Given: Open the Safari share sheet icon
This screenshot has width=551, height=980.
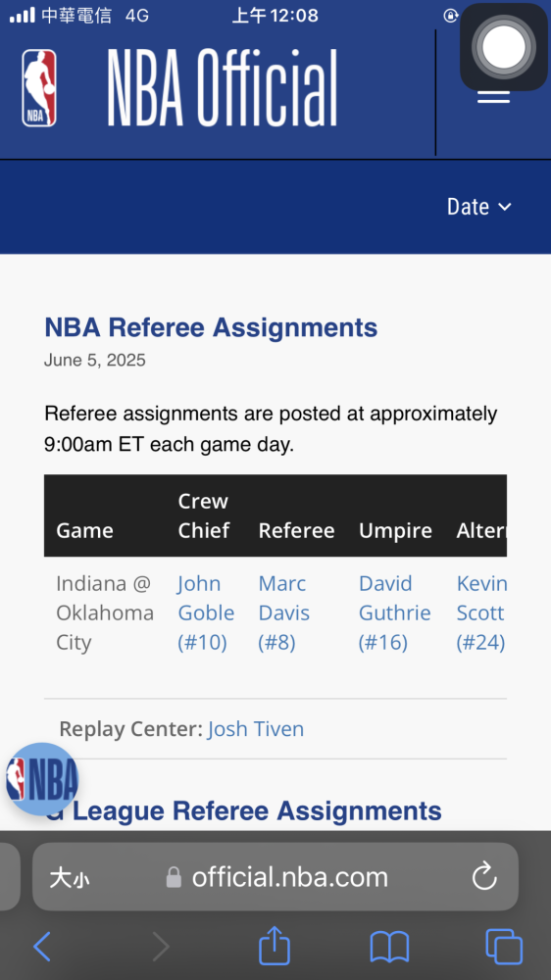Looking at the screenshot, I should pyautogui.click(x=275, y=945).
